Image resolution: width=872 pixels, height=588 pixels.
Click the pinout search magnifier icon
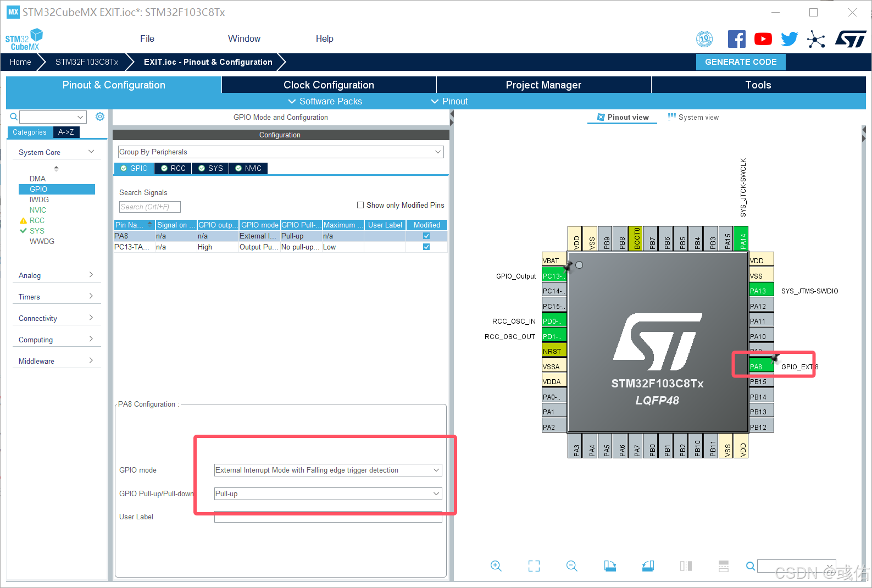[750, 566]
